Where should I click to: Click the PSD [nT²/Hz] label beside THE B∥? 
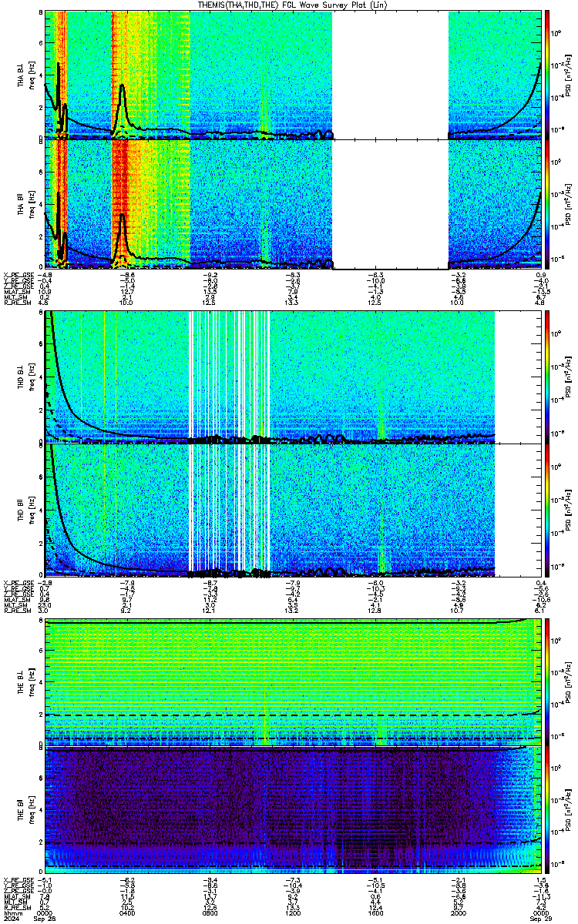567,811
